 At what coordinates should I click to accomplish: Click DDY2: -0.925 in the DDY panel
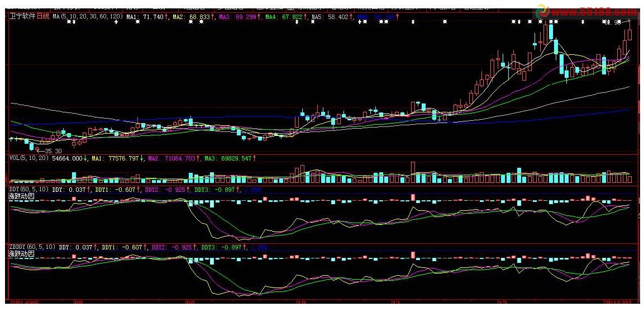pyautogui.click(x=165, y=189)
